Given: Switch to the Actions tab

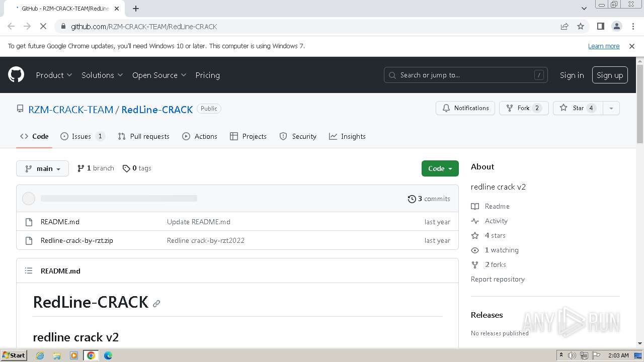Looking at the screenshot, I should 200,136.
